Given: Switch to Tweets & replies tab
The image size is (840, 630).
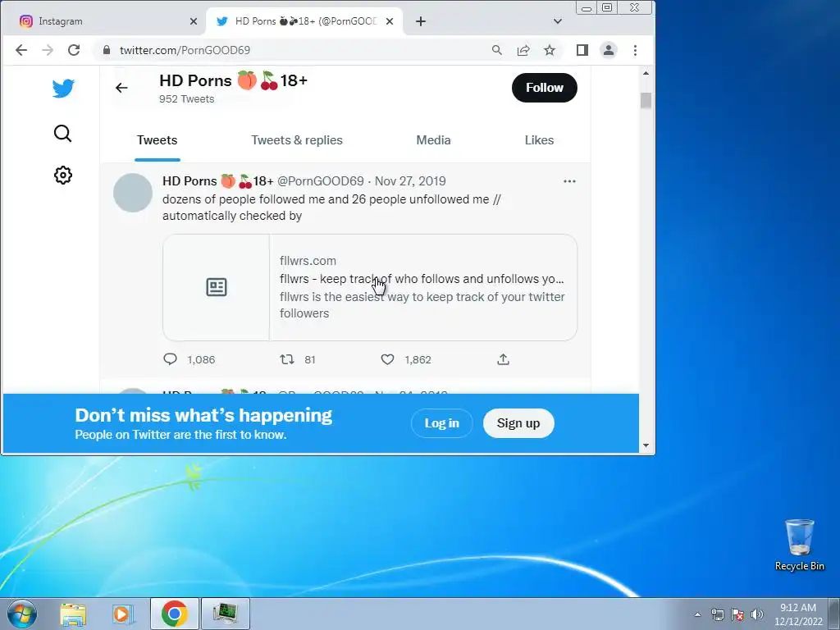Looking at the screenshot, I should click(x=297, y=140).
